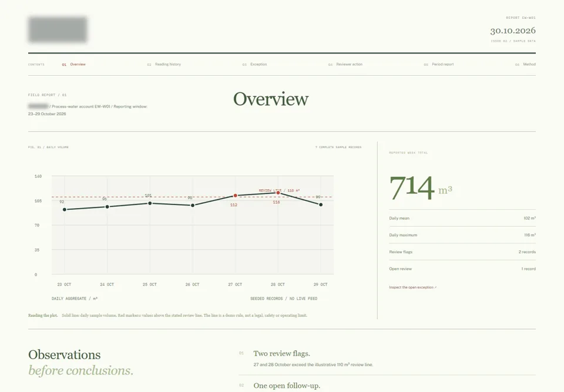This screenshot has height=392, width=564.
Task: Select the 'Review flags' row label
Action: 401,252
